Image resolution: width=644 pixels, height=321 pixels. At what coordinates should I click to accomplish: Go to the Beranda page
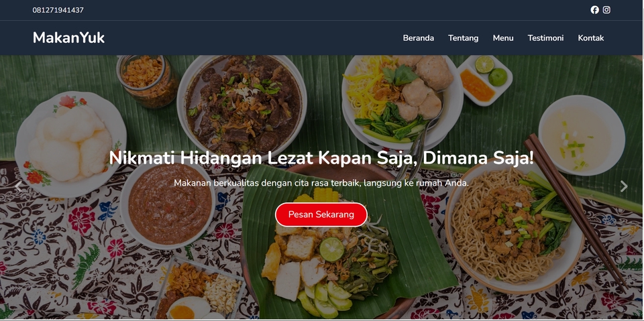(418, 38)
